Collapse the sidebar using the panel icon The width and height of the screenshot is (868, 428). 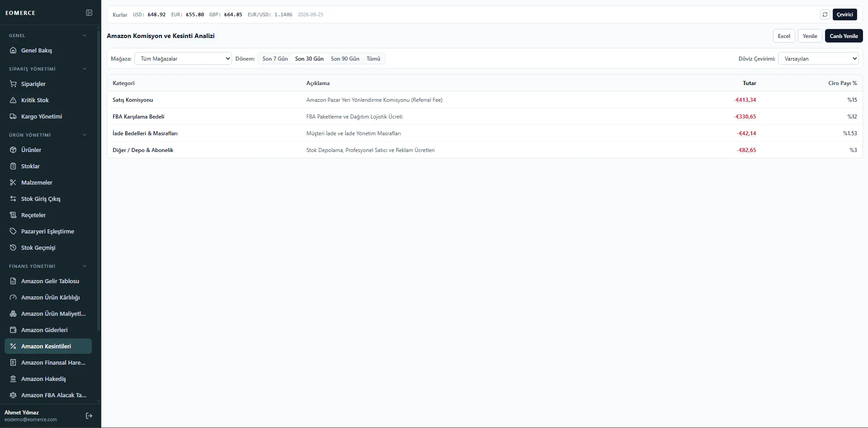pyautogui.click(x=89, y=13)
